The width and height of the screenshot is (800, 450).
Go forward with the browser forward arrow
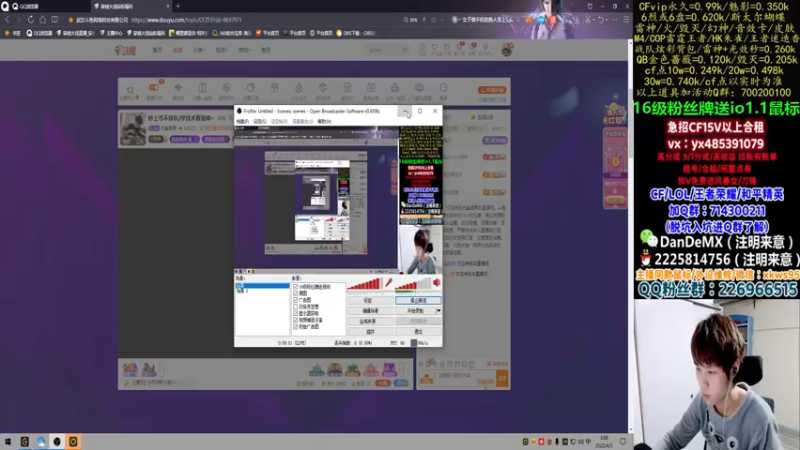19,20
